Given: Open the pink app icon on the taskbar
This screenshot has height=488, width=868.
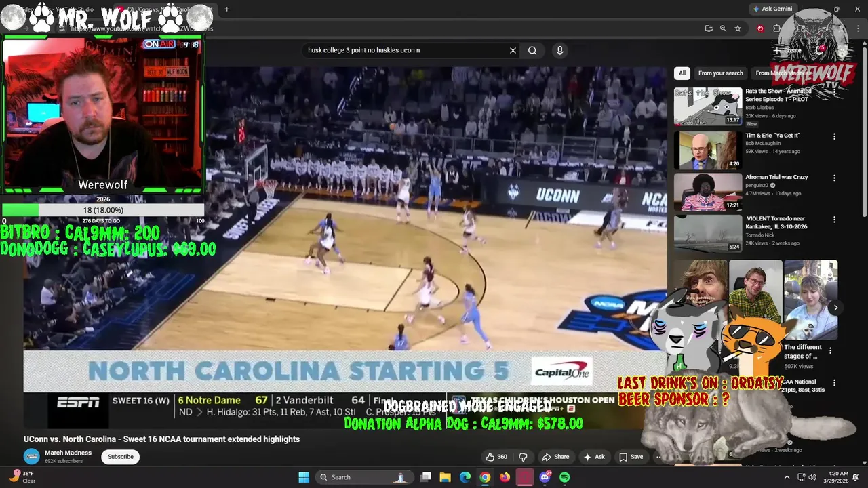Looking at the screenshot, I should [x=524, y=477].
